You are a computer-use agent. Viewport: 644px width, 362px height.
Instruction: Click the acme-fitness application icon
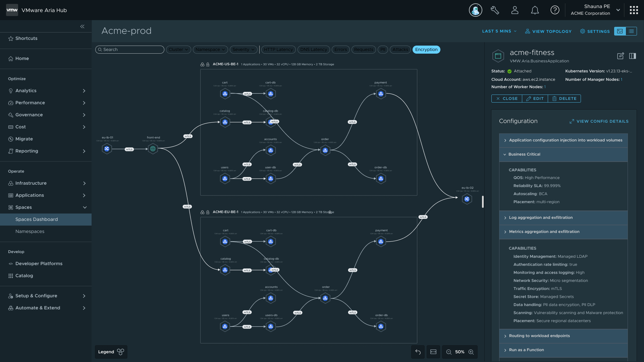coord(498,56)
